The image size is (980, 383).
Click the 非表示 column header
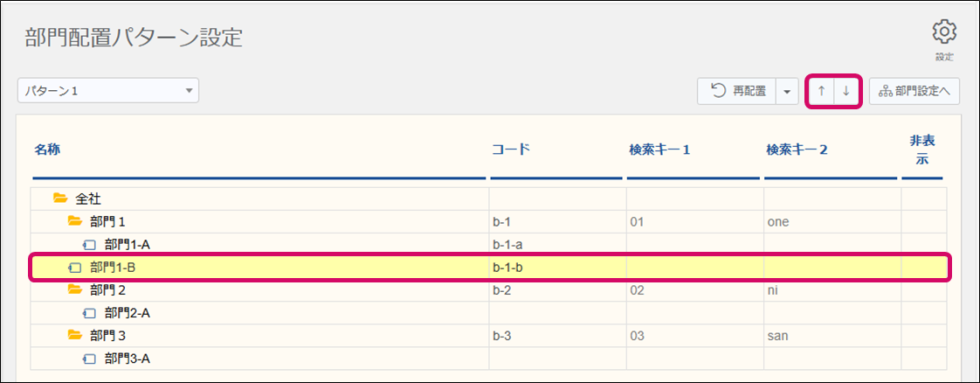coord(921,150)
